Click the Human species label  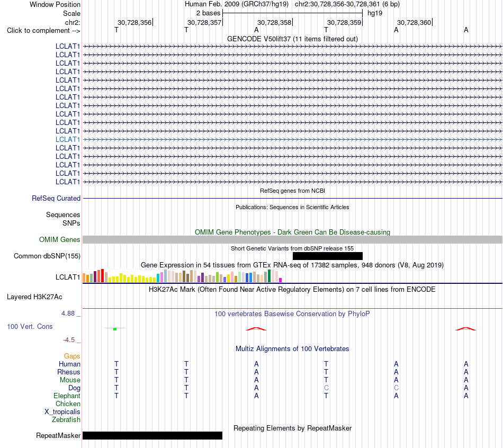click(69, 364)
